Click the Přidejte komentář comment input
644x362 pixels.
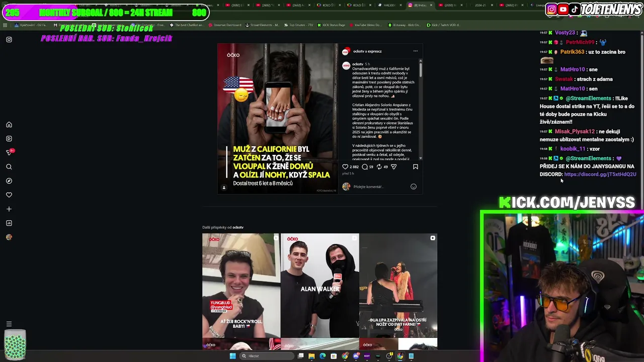(x=380, y=187)
